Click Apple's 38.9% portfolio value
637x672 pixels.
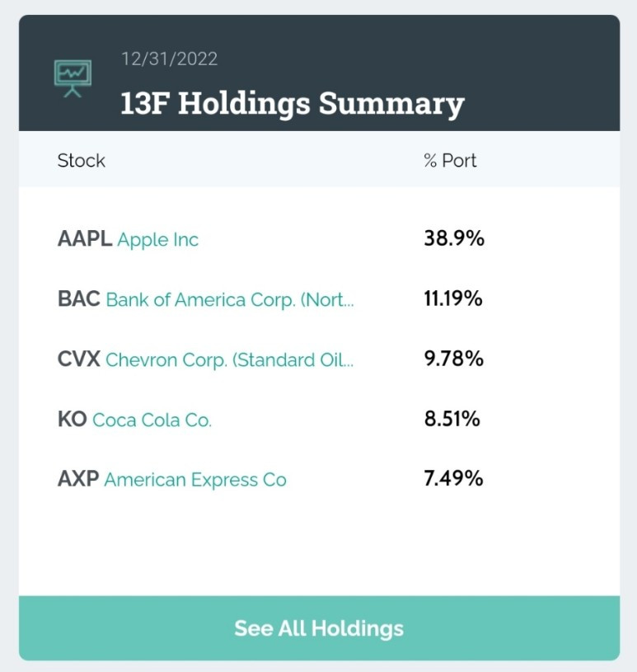coord(454,238)
